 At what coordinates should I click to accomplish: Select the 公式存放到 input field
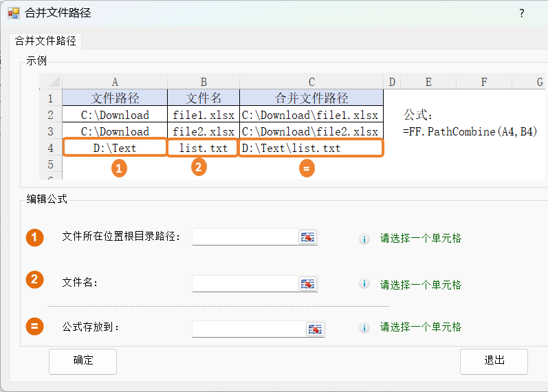[248, 329]
